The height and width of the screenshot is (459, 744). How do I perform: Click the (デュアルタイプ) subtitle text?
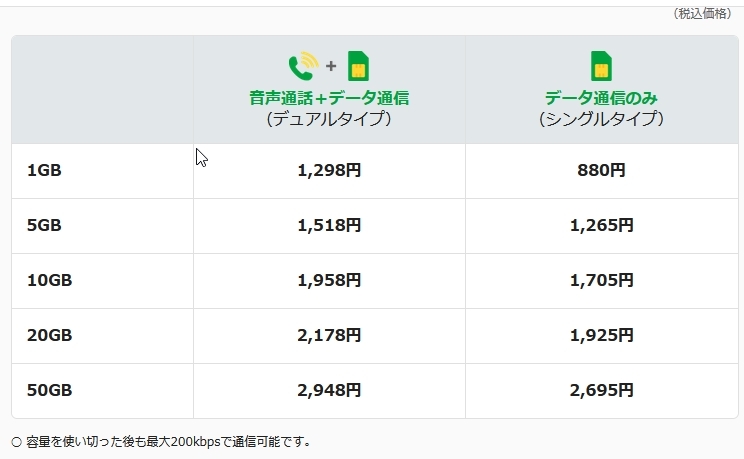pos(329,119)
